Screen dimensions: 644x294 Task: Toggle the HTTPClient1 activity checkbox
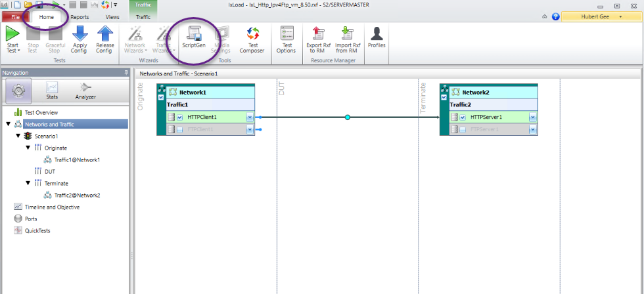[x=179, y=117]
